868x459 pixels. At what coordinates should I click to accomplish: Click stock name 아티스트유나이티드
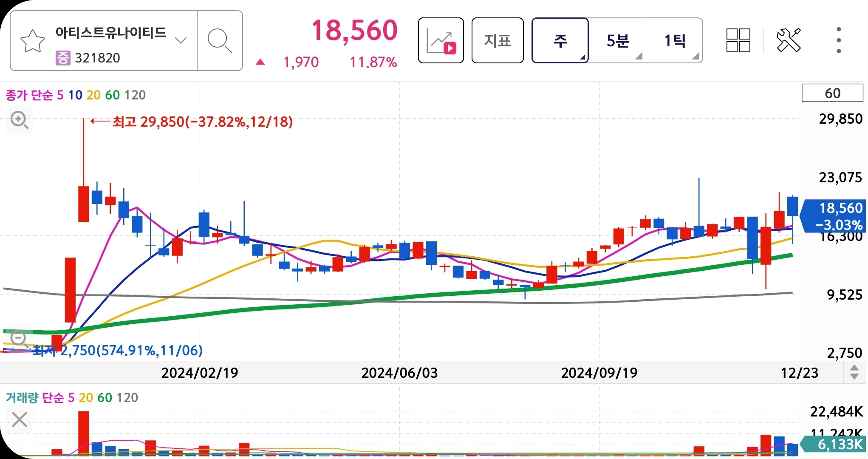pyautogui.click(x=110, y=32)
